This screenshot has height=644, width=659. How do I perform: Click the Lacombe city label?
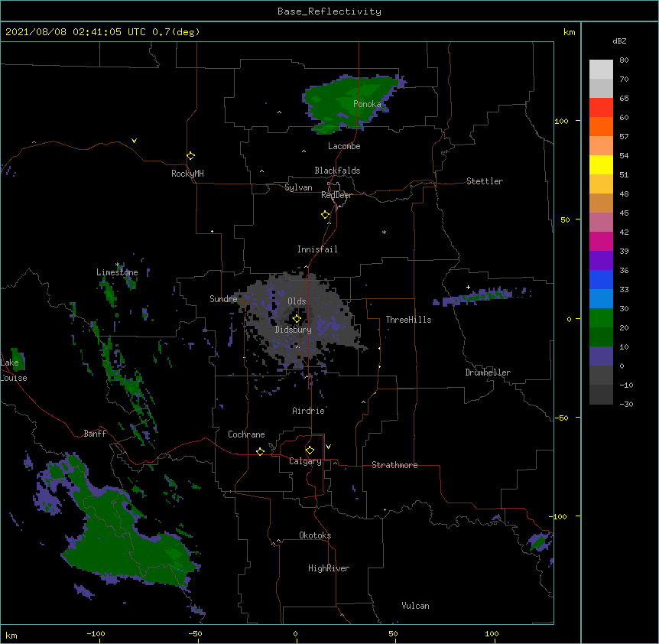344,146
